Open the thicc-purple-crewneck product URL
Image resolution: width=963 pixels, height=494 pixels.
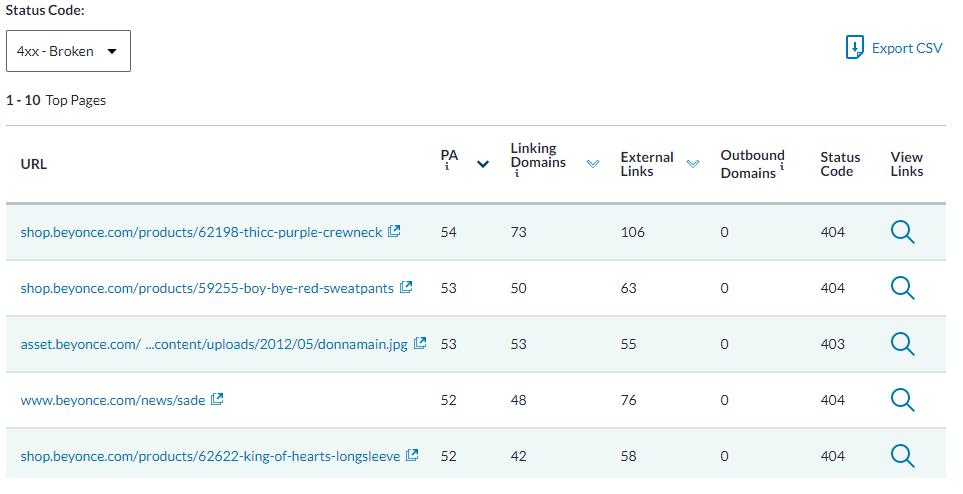tap(201, 232)
